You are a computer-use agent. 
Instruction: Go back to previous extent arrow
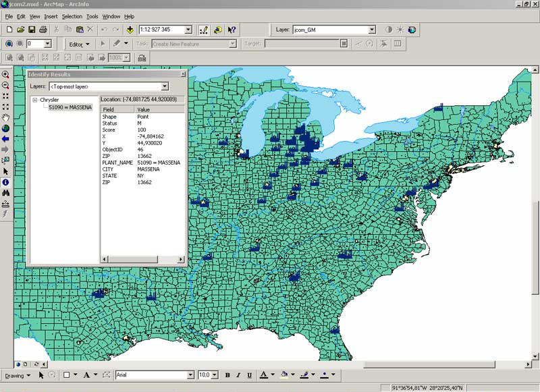coord(6,138)
